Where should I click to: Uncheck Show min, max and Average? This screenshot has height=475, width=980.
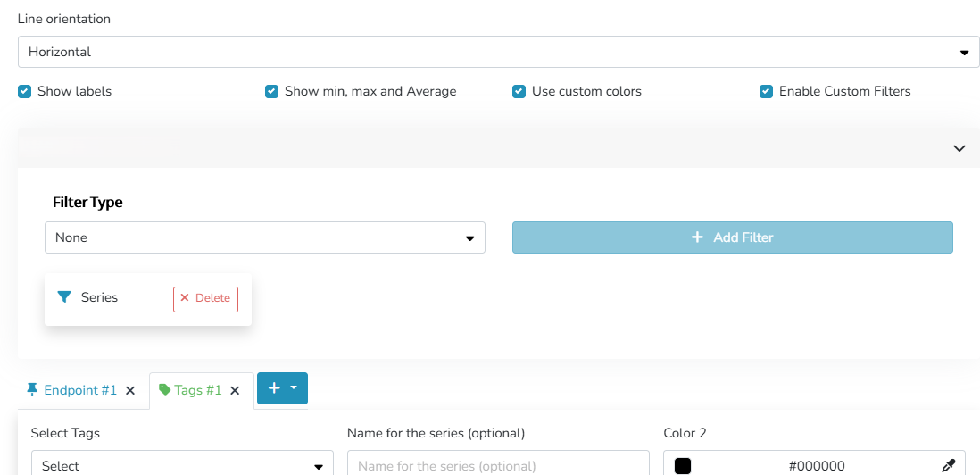pyautogui.click(x=272, y=91)
